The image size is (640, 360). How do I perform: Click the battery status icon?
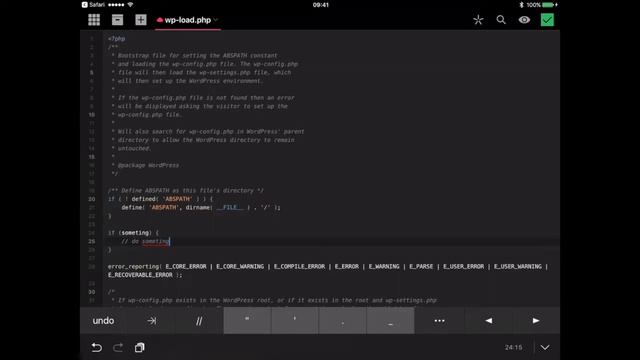pos(549,5)
